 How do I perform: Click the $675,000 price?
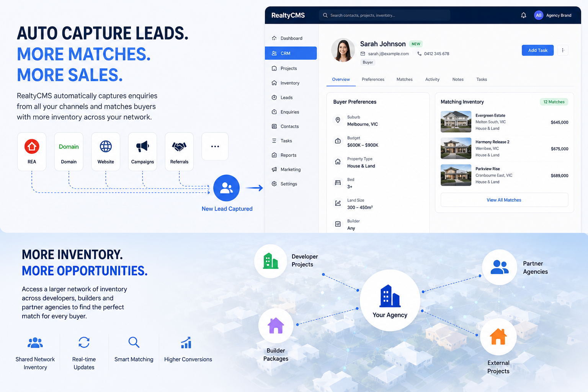pyautogui.click(x=559, y=149)
